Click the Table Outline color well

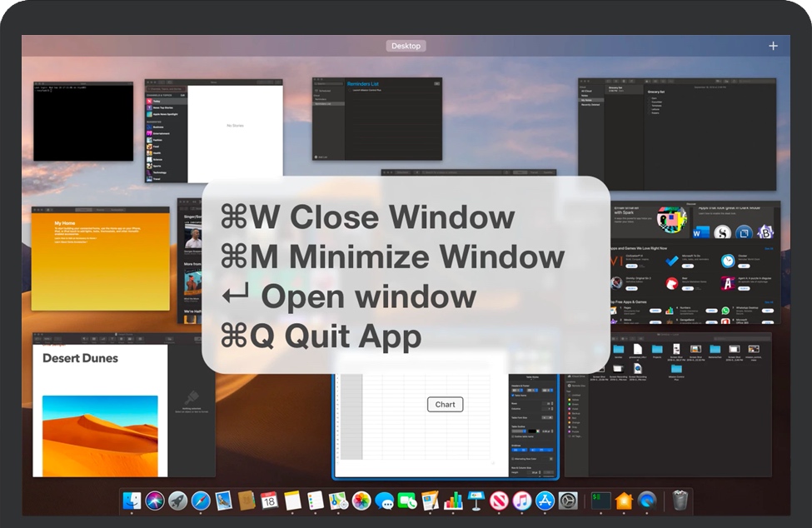coord(531,431)
